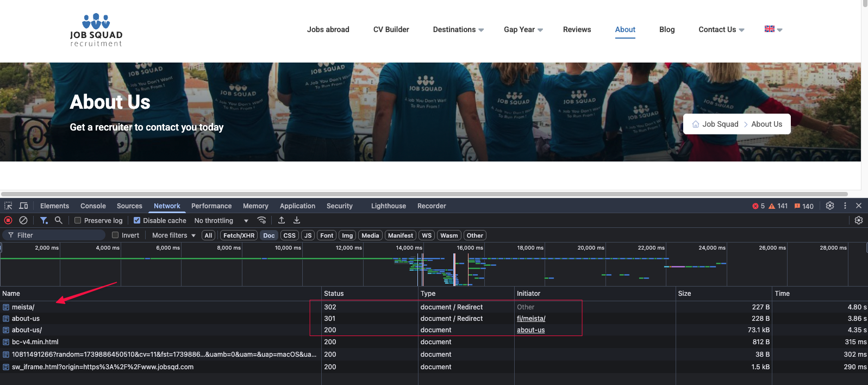Toggle the Fetch/XHR filter
Viewport: 868px width, 385px height.
pos(239,235)
